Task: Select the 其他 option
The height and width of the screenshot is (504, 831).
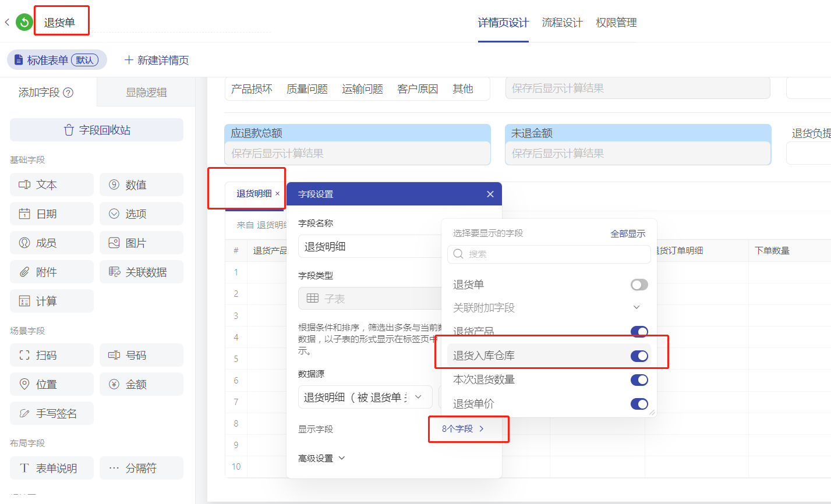Action: (x=463, y=89)
